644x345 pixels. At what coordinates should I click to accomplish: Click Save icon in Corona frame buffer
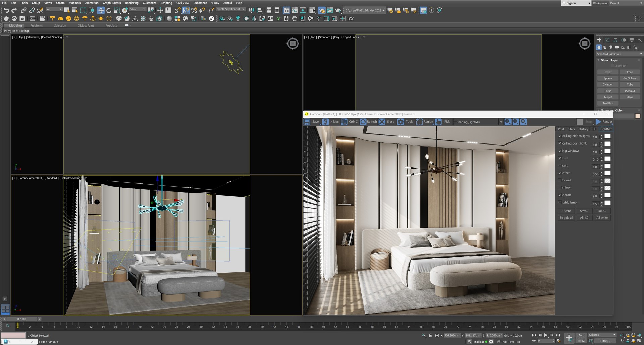307,122
